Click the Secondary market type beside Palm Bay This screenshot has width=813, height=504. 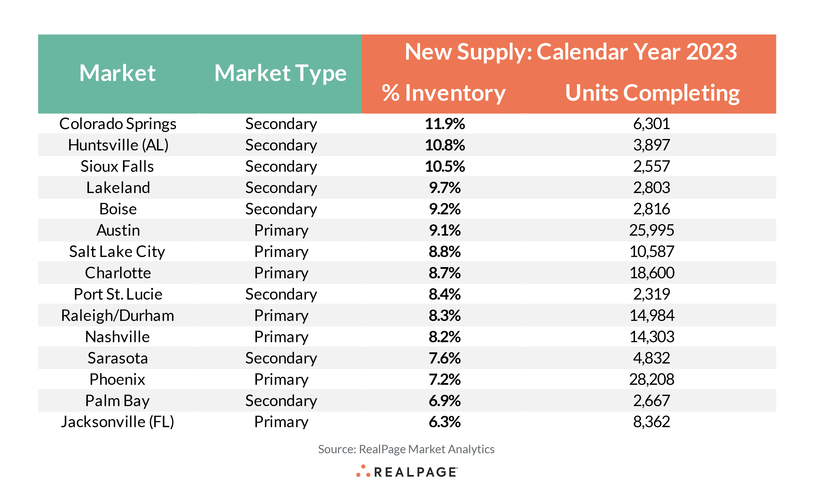pyautogui.click(x=281, y=401)
